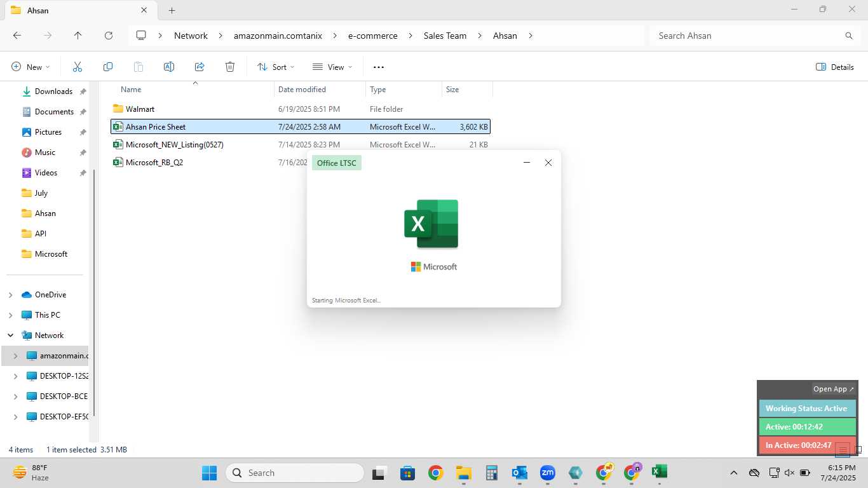This screenshot has height=488, width=868.
Task: Open Outlook from the taskbar
Action: pos(519,473)
